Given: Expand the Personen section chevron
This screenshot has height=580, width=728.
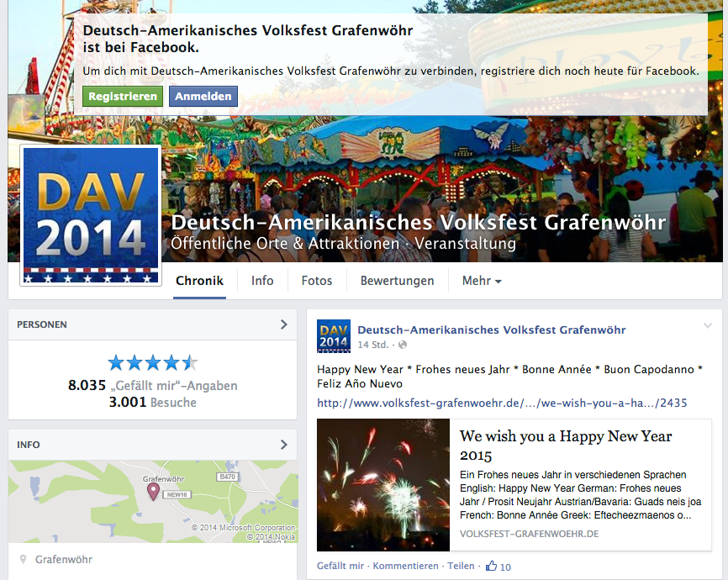Looking at the screenshot, I should (x=284, y=324).
